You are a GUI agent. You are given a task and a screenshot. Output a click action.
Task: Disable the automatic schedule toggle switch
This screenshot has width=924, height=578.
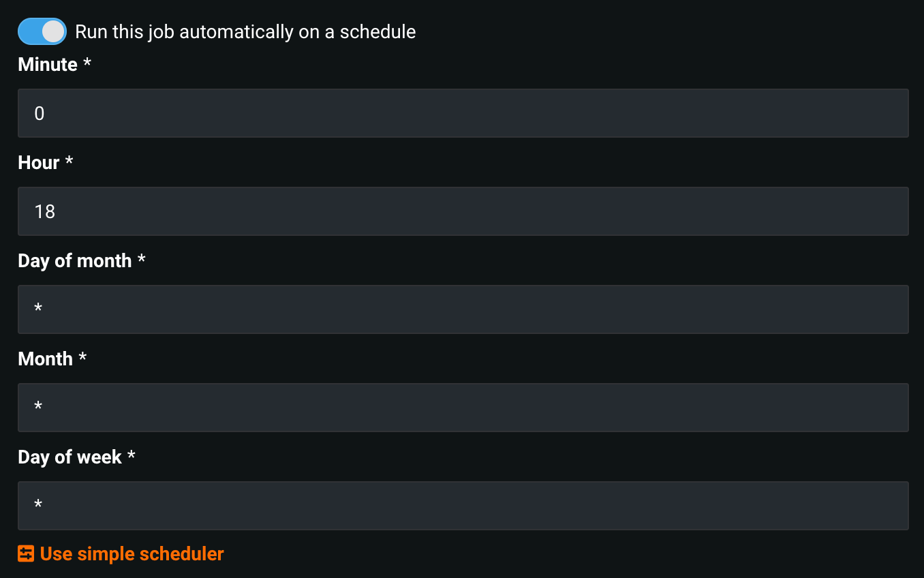pyautogui.click(x=42, y=31)
